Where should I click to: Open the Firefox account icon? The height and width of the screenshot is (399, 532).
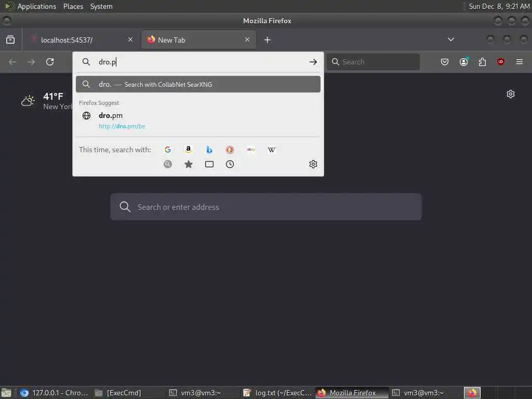[x=463, y=62]
